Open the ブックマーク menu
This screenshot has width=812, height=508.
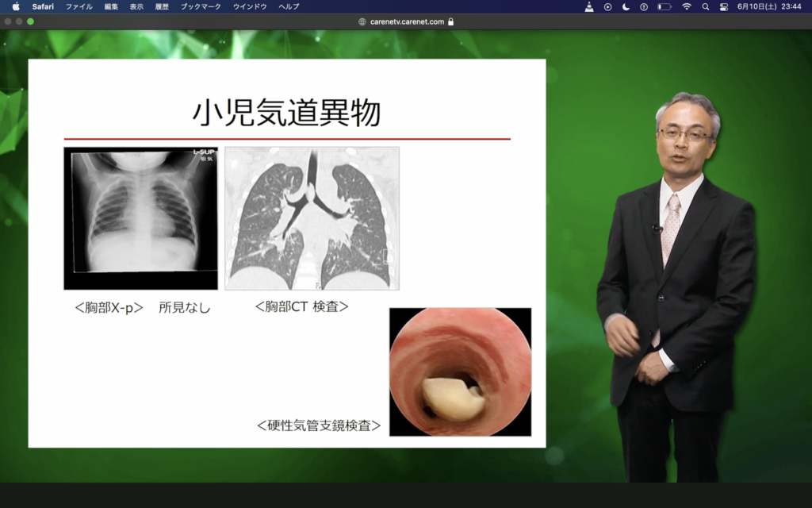point(201,6)
